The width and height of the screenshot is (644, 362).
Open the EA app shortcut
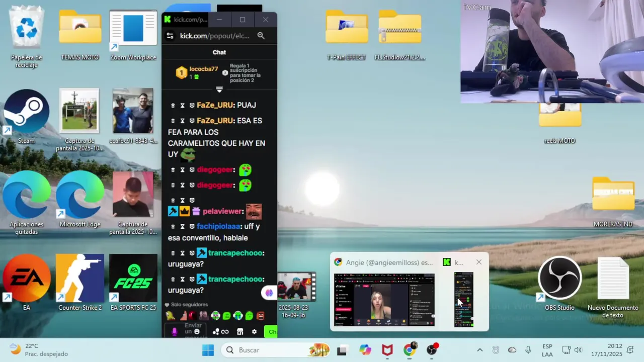[26, 283]
